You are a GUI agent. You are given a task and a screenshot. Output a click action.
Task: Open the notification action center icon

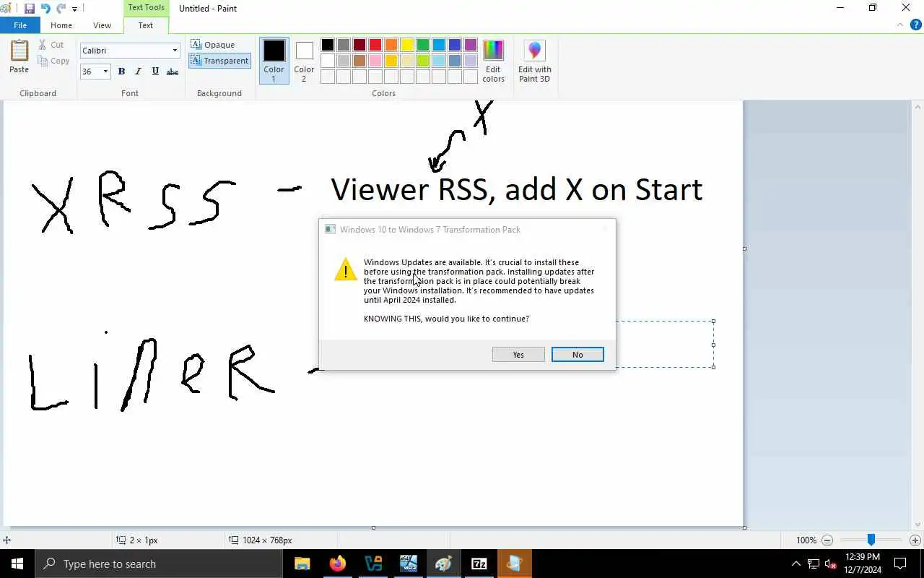(900, 564)
